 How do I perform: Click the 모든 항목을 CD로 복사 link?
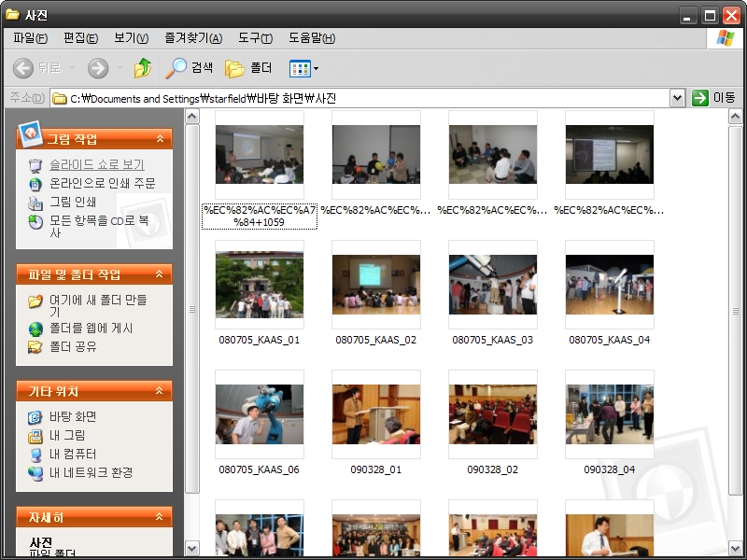[99, 226]
